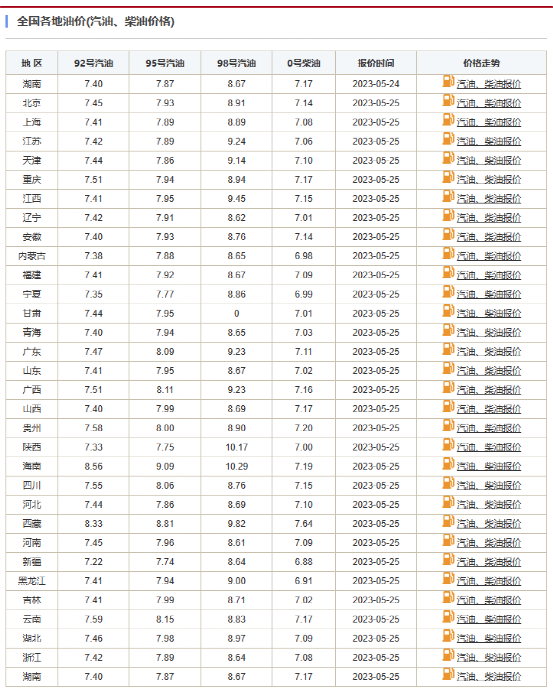Open 汽油、柴油报价 link for 天津
The image size is (553, 689).
click(489, 161)
